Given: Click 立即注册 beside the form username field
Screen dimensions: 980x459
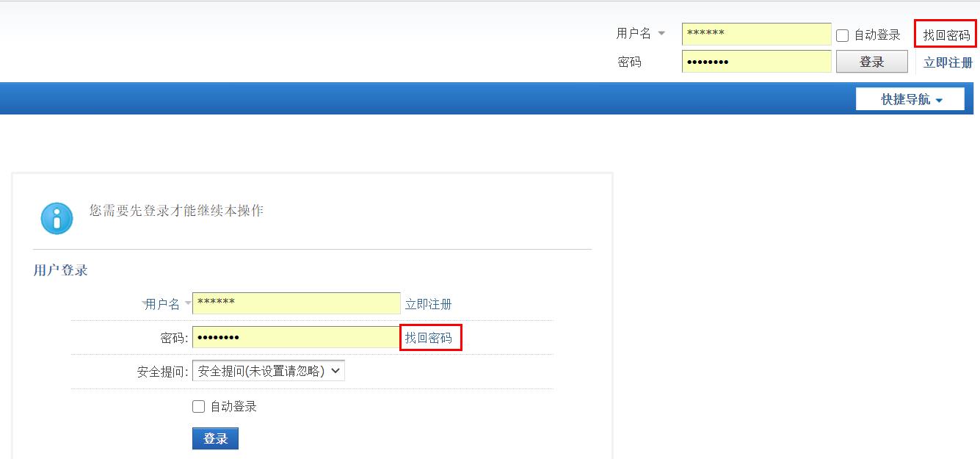Looking at the screenshot, I should [x=428, y=304].
